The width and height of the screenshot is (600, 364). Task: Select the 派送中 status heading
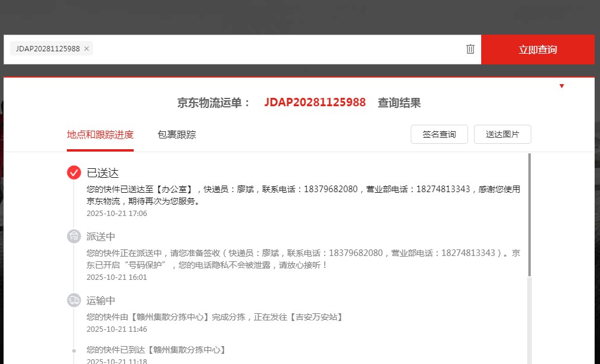tap(101, 237)
